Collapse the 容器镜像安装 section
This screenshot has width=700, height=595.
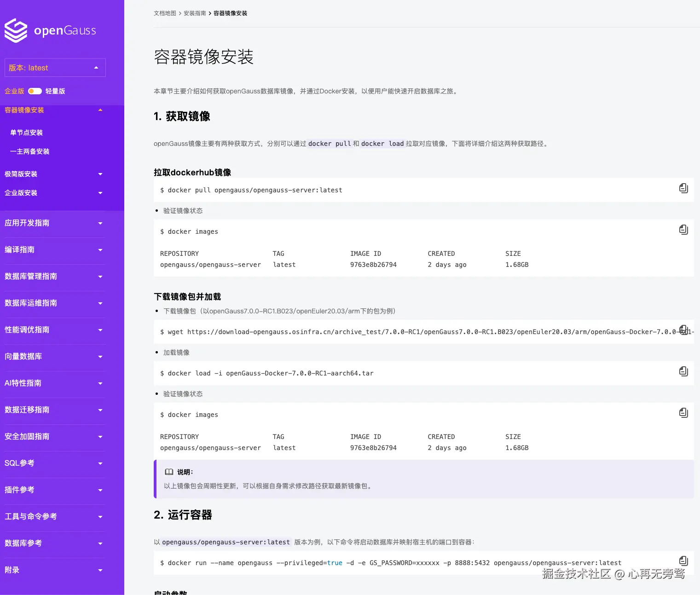coord(100,110)
